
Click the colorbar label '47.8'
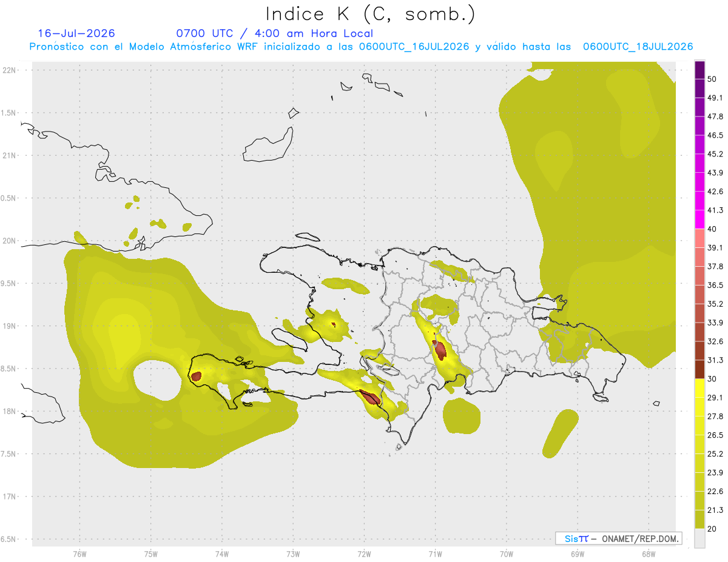715,116
